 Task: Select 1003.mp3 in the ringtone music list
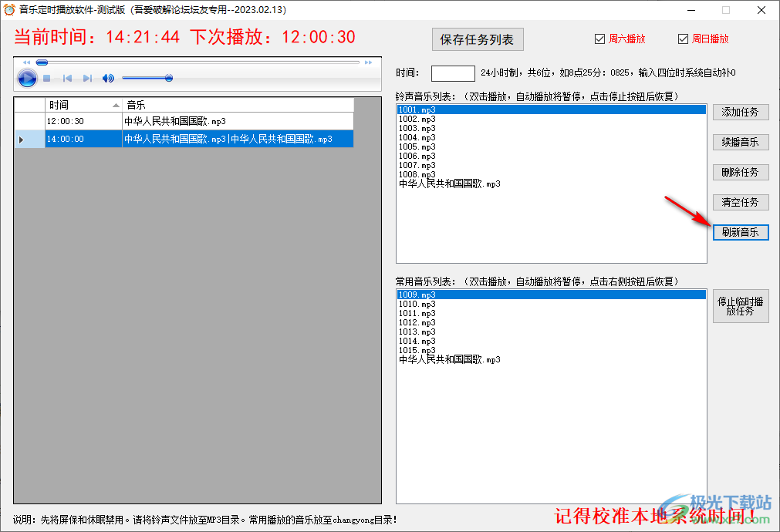point(417,128)
